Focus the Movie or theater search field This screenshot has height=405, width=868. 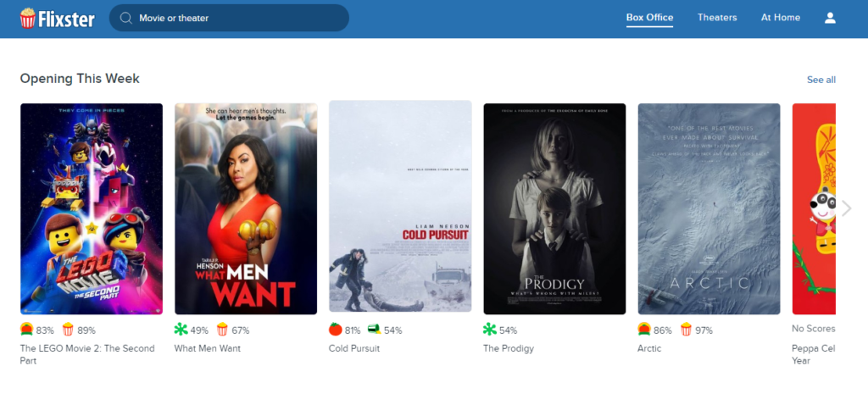pyautogui.click(x=229, y=19)
